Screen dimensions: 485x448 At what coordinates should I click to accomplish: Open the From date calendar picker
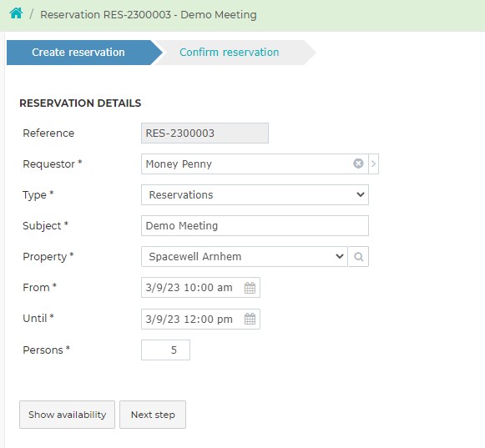(x=250, y=288)
